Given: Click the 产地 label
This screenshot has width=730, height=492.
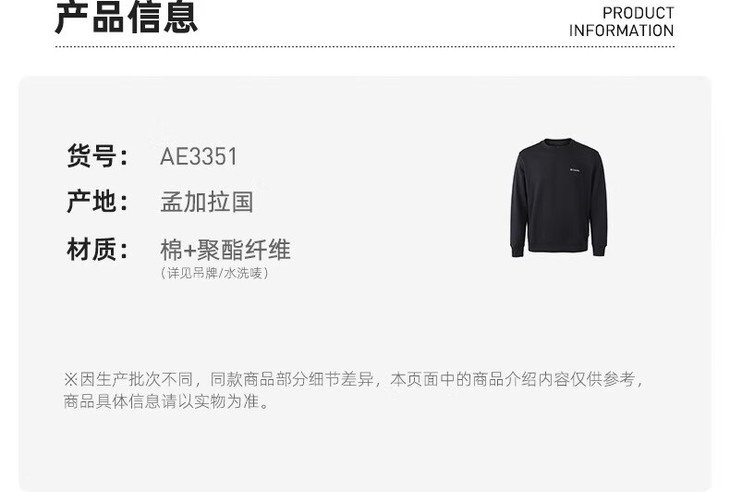Looking at the screenshot, I should [x=97, y=202].
